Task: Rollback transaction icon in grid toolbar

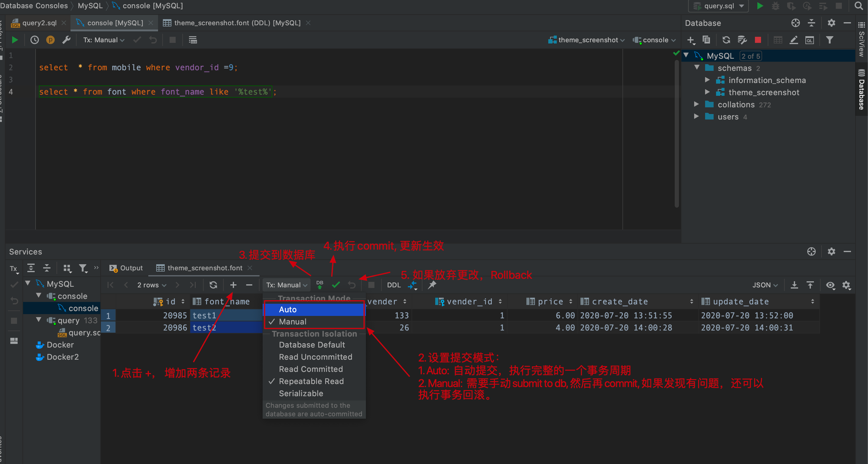Action: click(352, 285)
